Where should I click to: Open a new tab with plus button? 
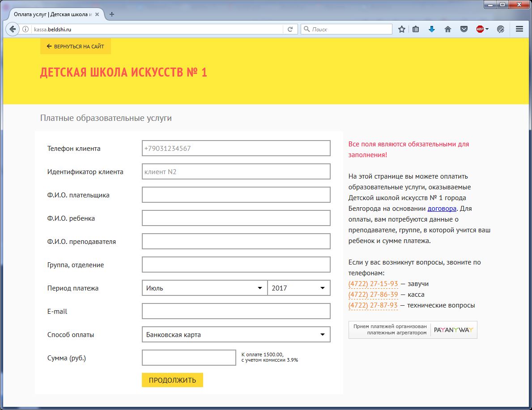111,14
